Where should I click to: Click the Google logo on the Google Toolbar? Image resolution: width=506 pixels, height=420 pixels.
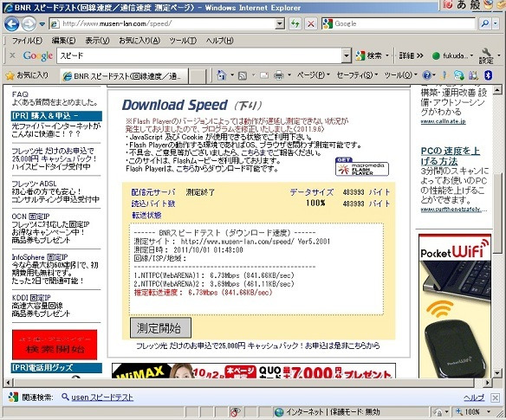[x=38, y=55]
